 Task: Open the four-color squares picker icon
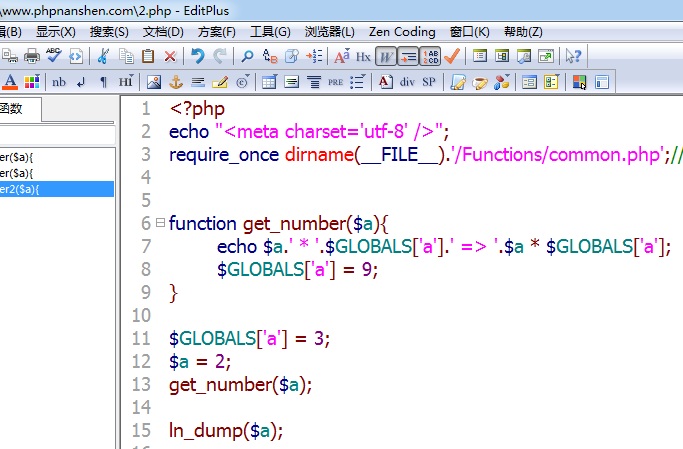pos(579,82)
